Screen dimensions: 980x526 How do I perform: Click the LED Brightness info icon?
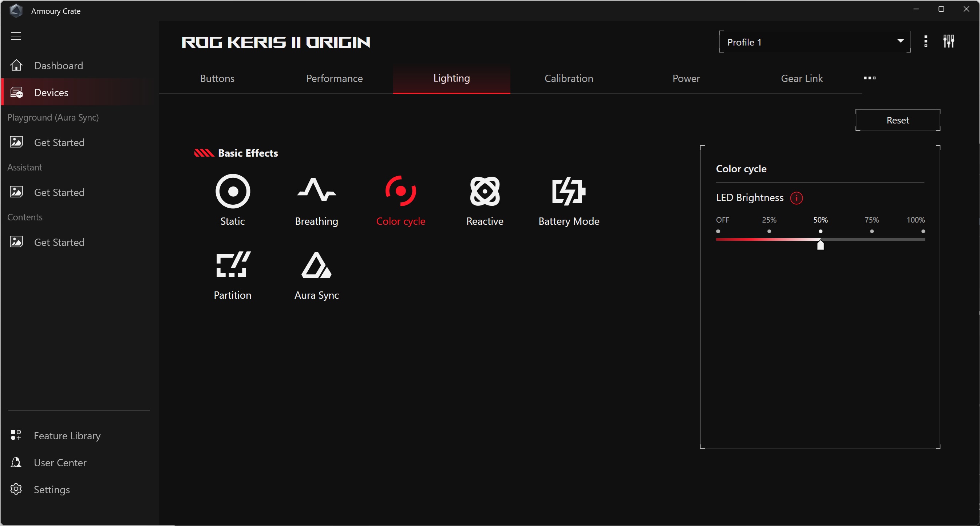point(796,198)
